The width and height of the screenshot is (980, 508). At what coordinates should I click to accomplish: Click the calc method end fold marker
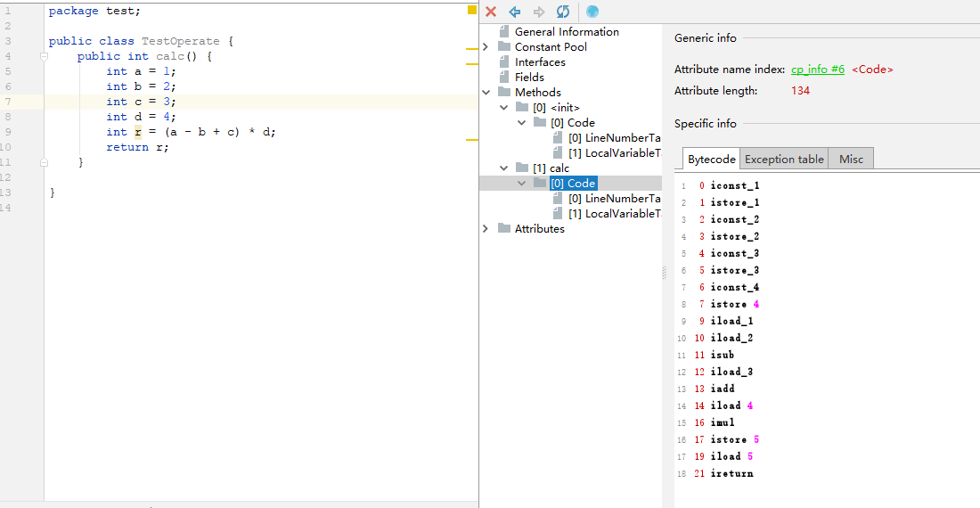(x=44, y=162)
